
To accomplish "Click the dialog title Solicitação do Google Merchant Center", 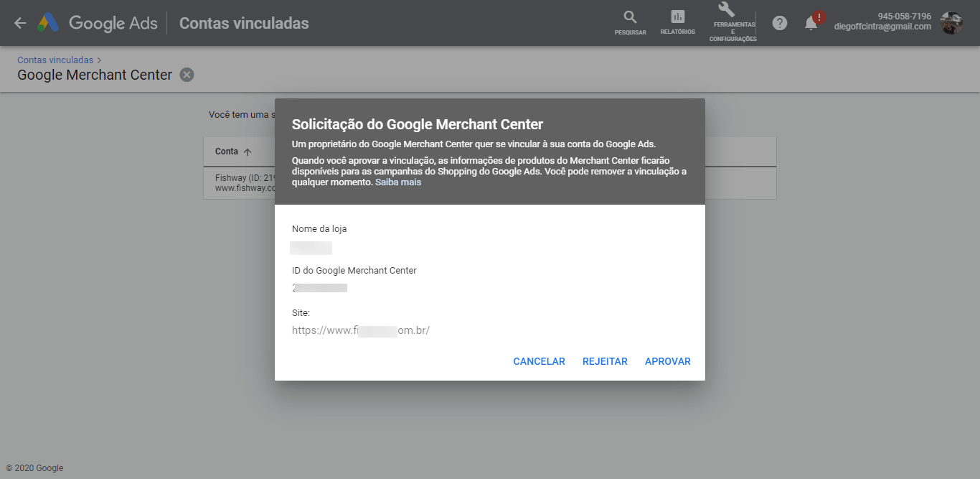I will [418, 124].
